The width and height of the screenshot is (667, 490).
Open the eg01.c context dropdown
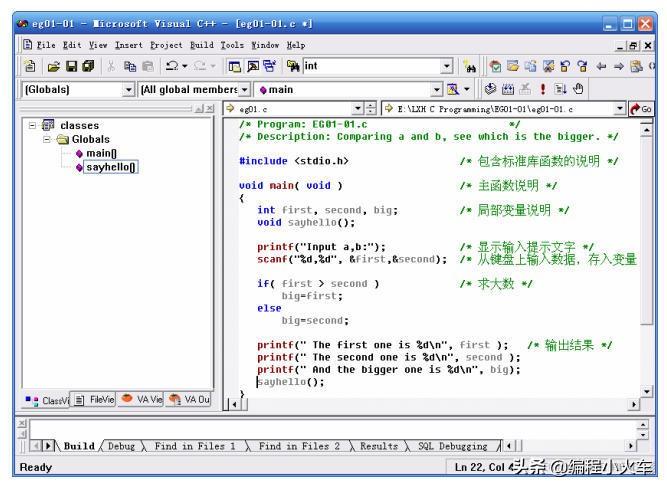358,109
